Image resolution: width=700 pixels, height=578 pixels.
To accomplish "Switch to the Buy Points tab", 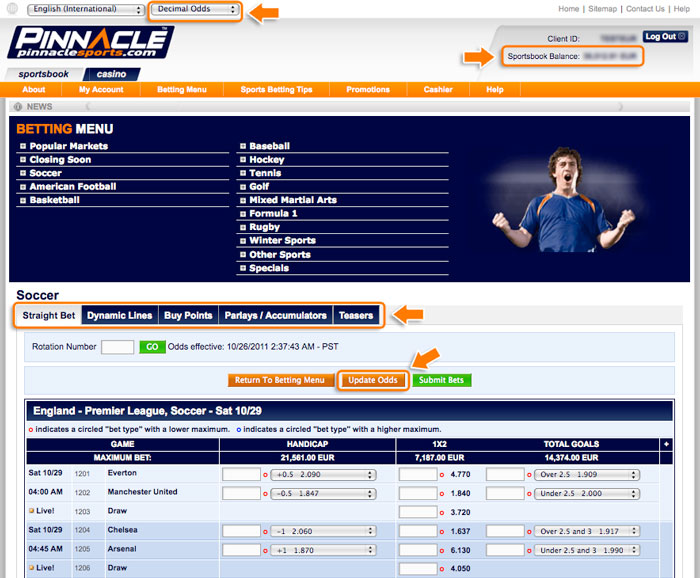I will click(x=188, y=316).
